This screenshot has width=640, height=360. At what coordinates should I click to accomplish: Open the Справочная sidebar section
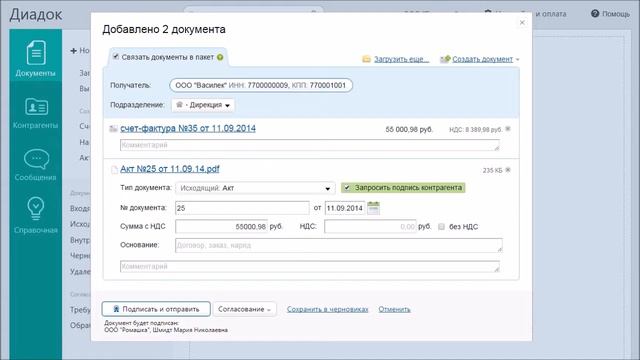pos(36,216)
